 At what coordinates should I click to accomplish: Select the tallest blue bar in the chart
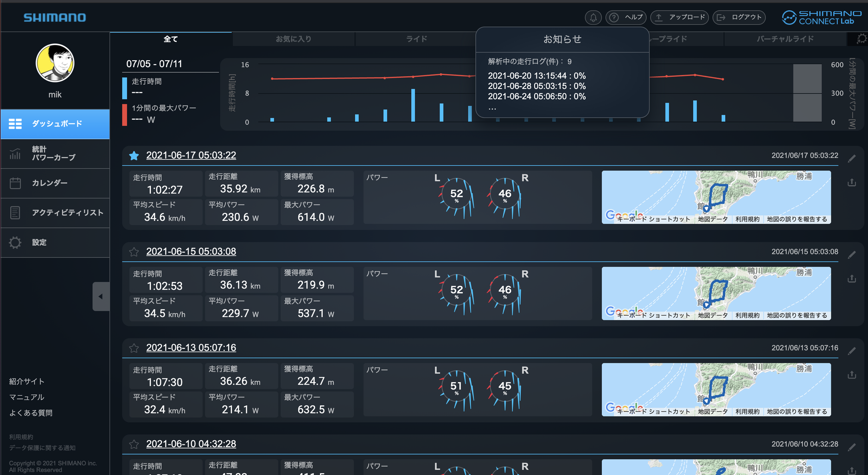coord(413,105)
